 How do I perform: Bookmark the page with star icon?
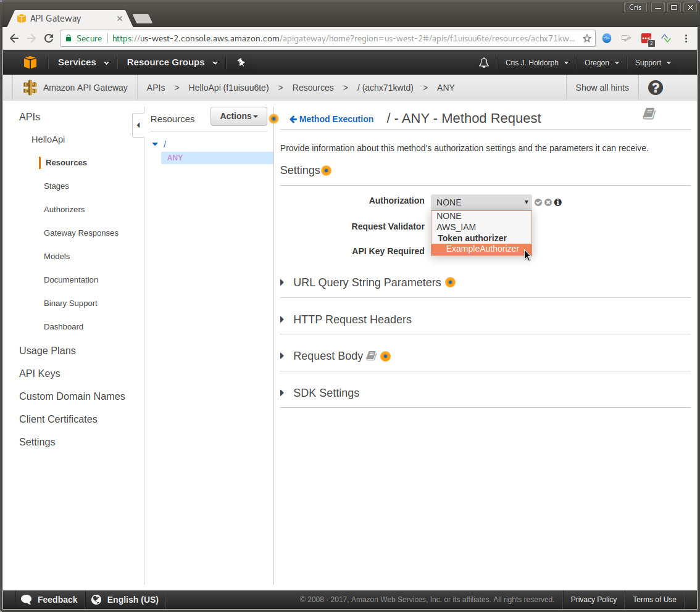pyautogui.click(x=586, y=38)
